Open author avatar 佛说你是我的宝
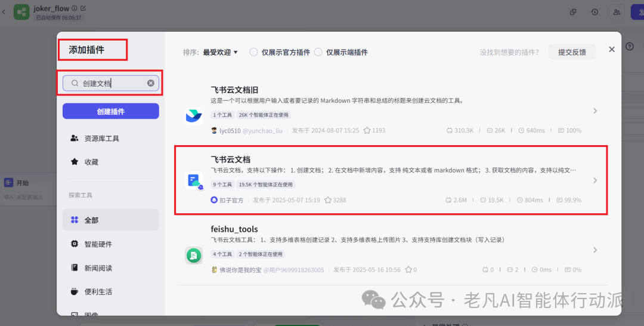This screenshot has width=644, height=326. (214, 270)
